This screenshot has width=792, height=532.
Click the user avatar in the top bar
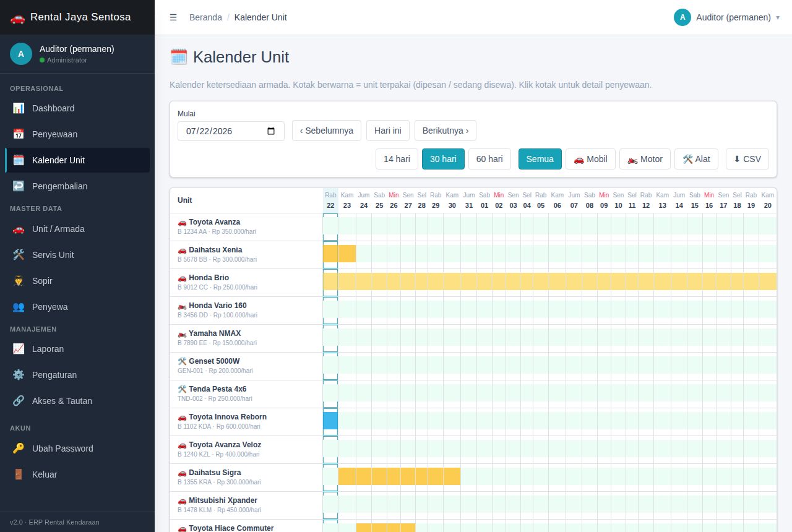682,17
